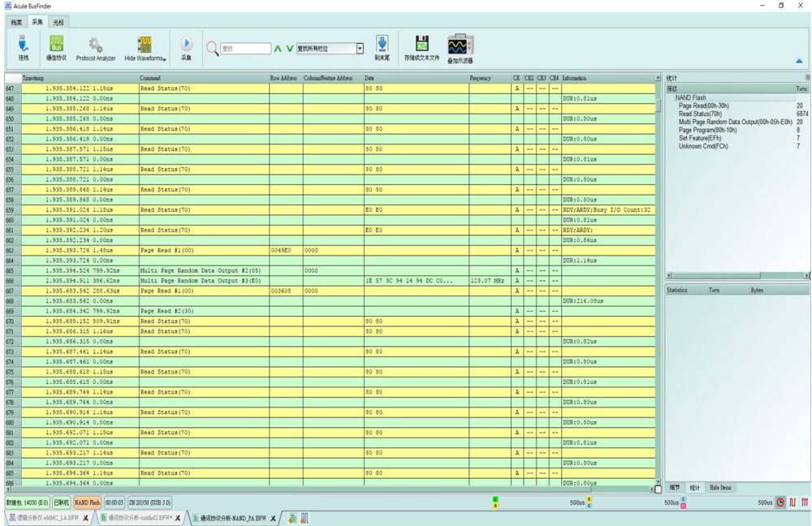This screenshot has width=812, height=526.
Task: Click the red clock time mode icon
Action: [x=780, y=502]
